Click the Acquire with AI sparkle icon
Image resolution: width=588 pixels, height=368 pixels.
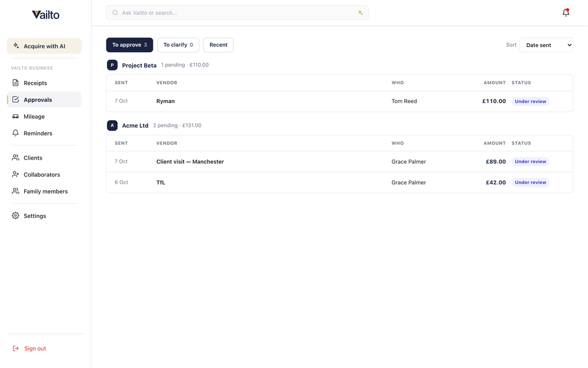pyautogui.click(x=16, y=46)
